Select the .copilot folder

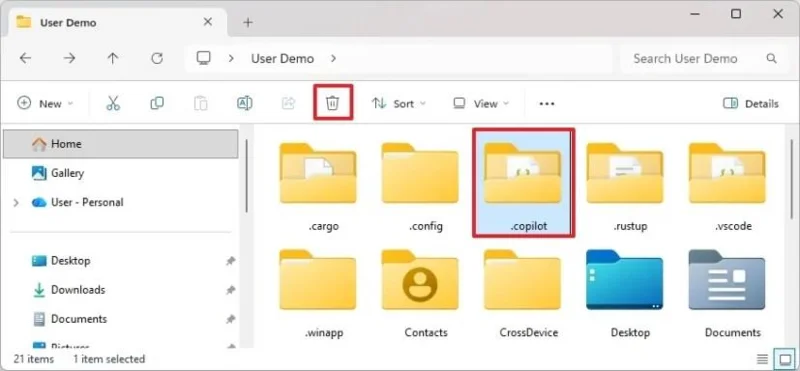(523, 183)
